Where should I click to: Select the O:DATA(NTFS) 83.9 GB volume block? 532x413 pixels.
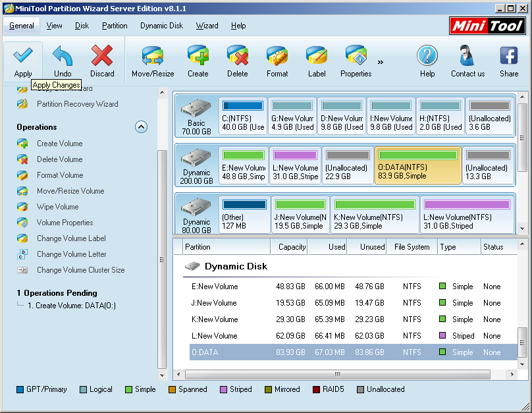click(x=417, y=165)
